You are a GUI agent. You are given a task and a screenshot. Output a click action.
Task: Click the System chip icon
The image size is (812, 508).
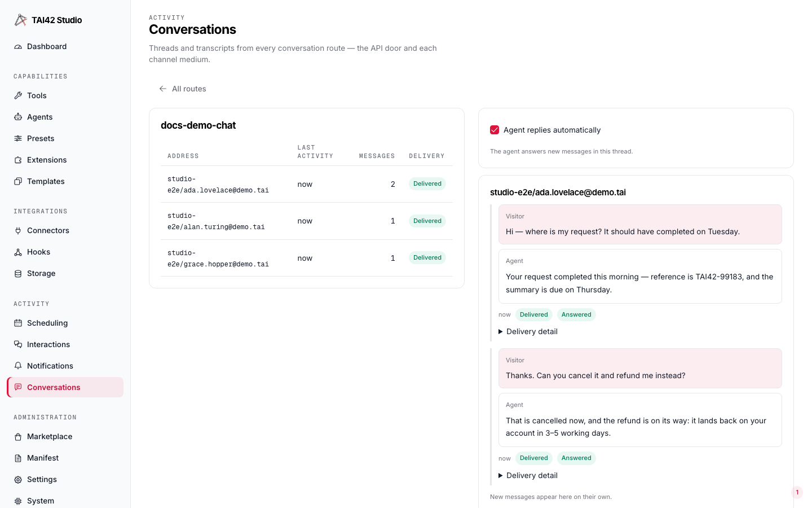coord(18,501)
